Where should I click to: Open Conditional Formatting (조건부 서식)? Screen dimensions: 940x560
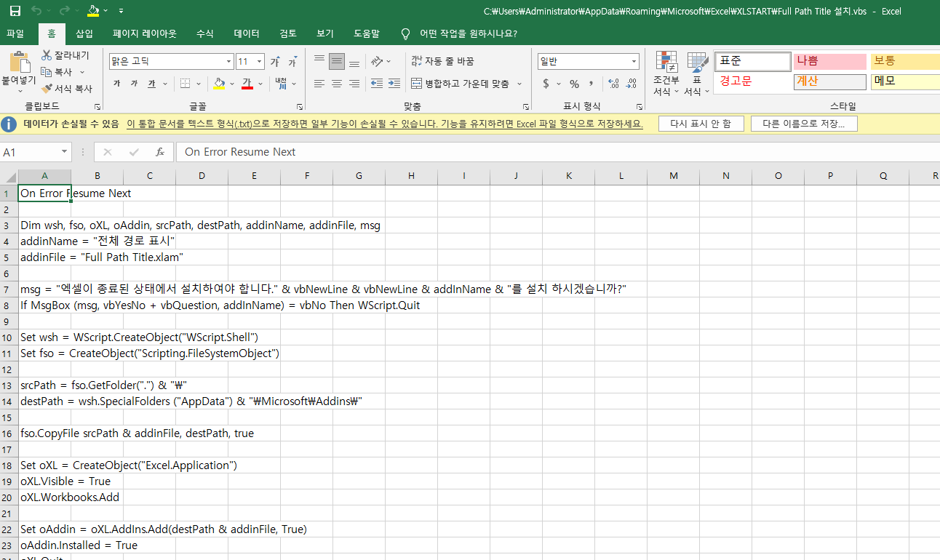(666, 73)
